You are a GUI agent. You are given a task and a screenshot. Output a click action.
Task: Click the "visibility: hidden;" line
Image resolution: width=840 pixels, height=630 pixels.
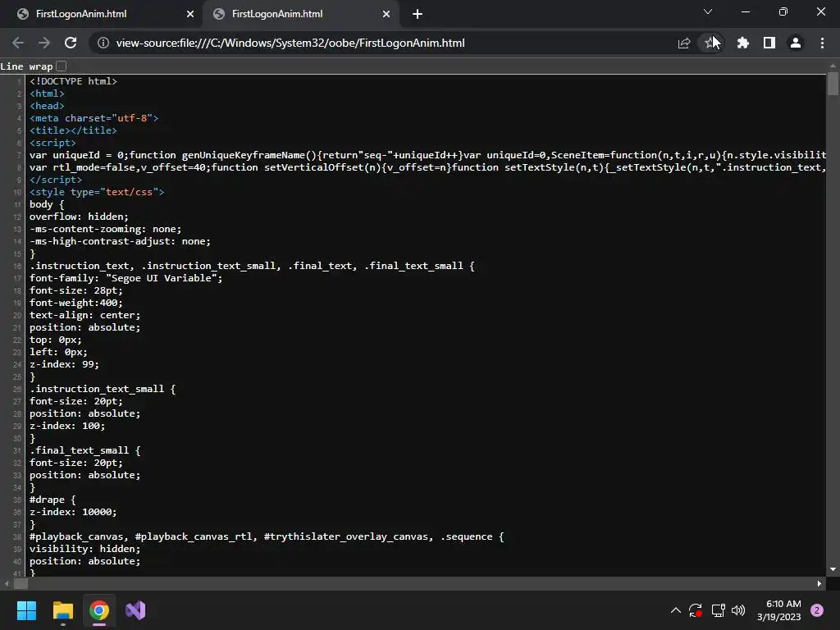[x=84, y=550]
